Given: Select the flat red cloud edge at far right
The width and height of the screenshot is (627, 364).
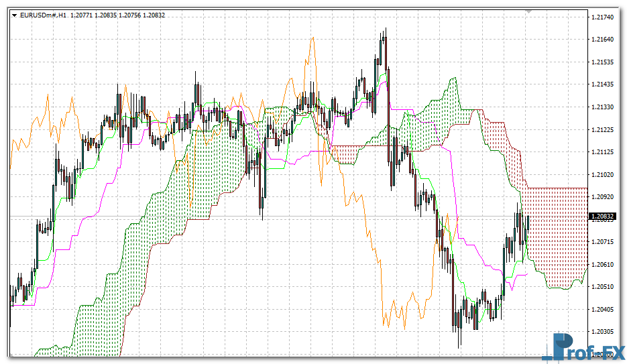Looking at the screenshot, I should tap(557, 188).
